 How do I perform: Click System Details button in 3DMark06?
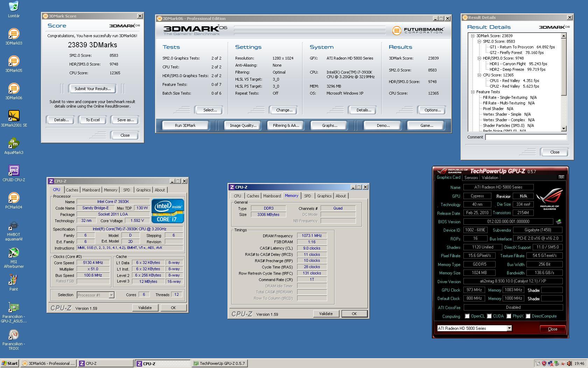point(363,110)
